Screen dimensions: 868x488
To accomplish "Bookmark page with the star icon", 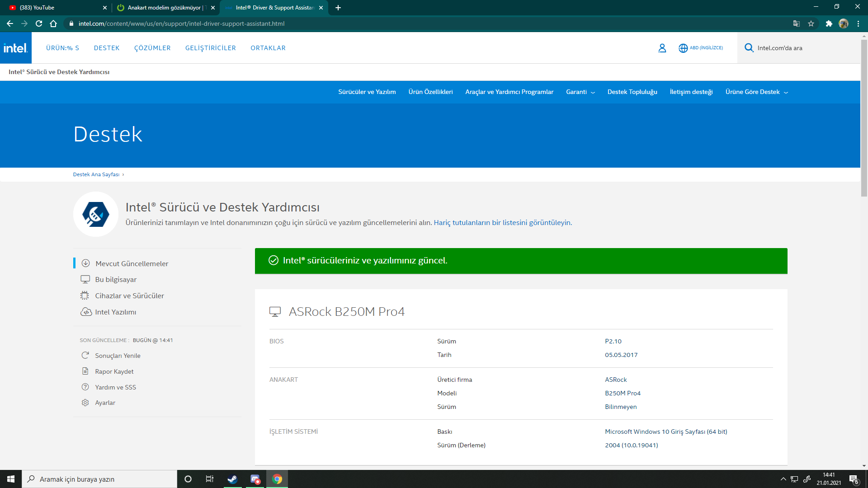I will click(x=811, y=23).
